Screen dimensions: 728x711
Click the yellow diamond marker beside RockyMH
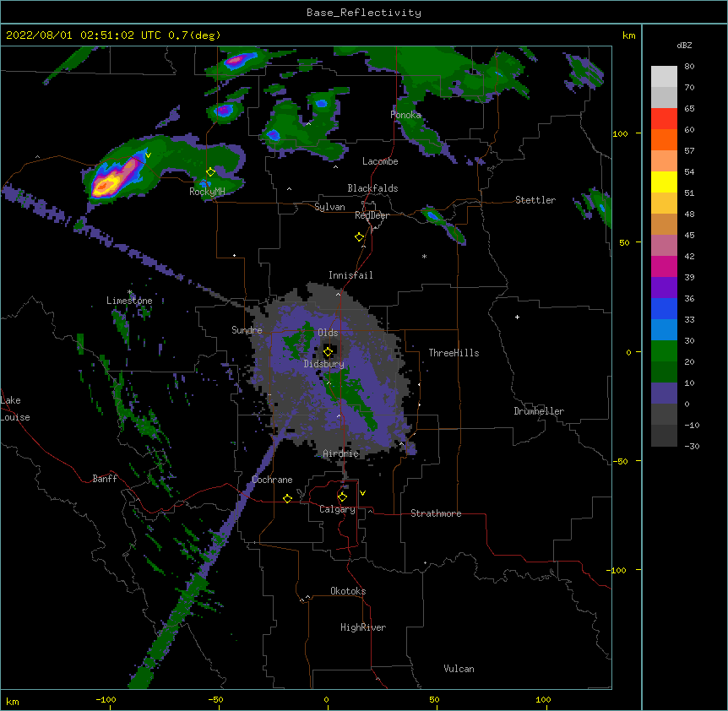click(x=211, y=172)
